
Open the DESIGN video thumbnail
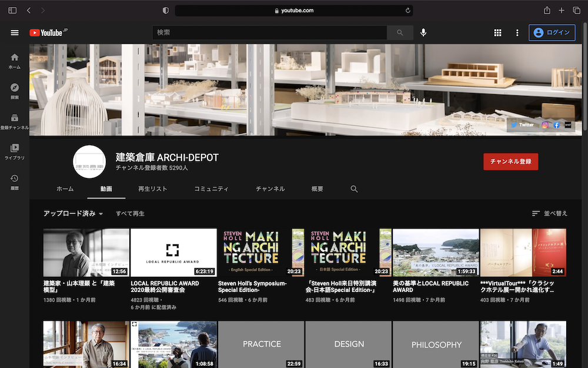pos(348,344)
